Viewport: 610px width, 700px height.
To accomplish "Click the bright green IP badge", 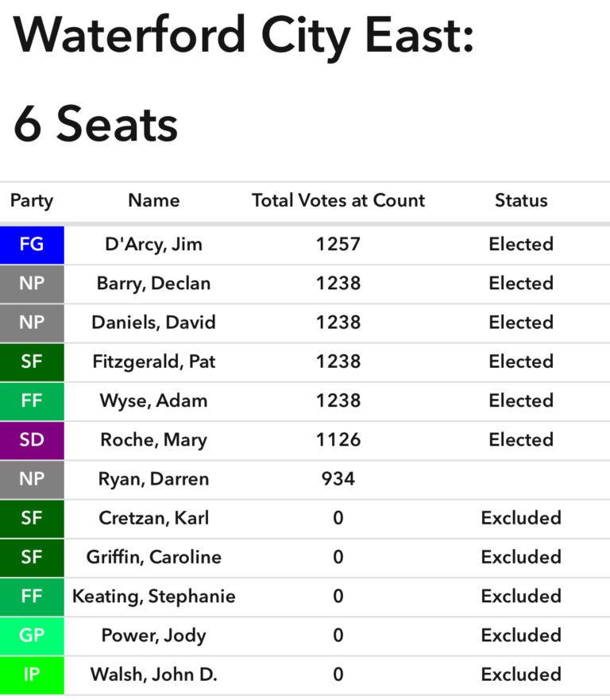I will [x=32, y=675].
